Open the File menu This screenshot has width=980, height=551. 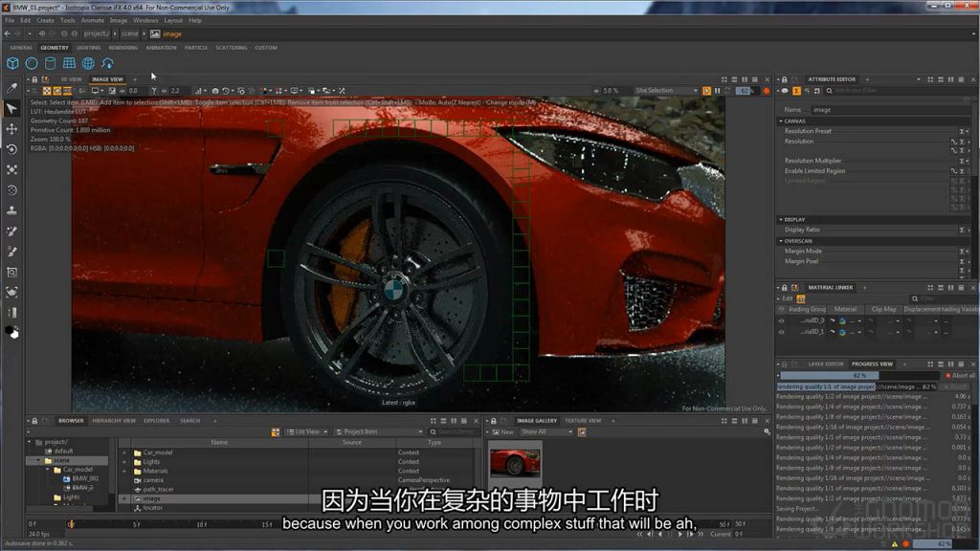click(10, 20)
